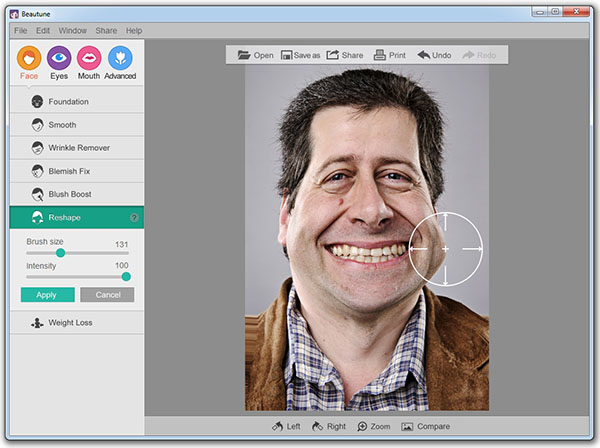Expand the Wrinkle Remover panel
Screen dimensions: 600x448
pos(78,148)
